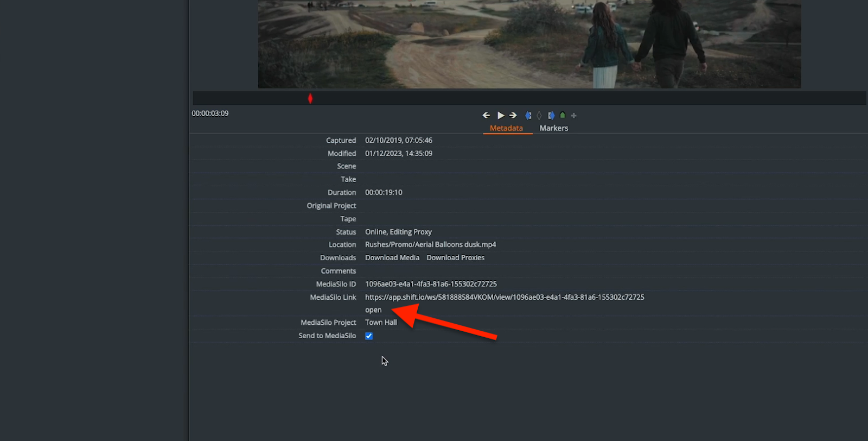Step forward with the right arrow button
This screenshot has width=868, height=441.
[x=513, y=115]
